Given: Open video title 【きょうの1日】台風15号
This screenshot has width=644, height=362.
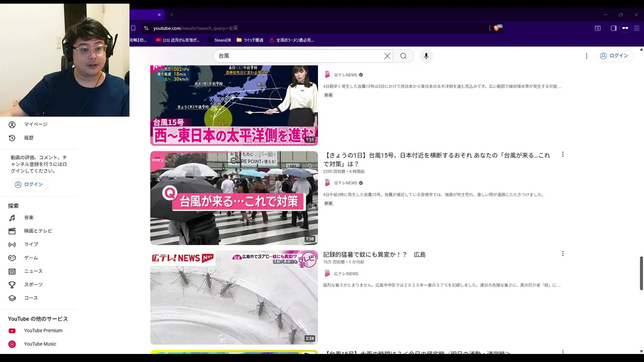Looking at the screenshot, I should (x=437, y=159).
